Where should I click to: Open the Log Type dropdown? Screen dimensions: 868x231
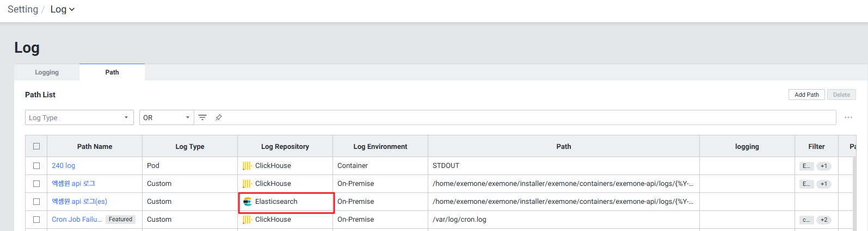[x=79, y=117]
